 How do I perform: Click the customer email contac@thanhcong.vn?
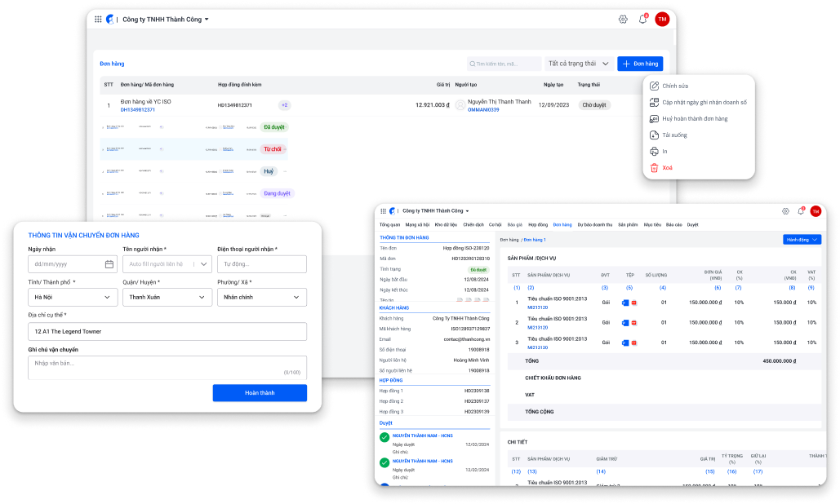click(467, 339)
